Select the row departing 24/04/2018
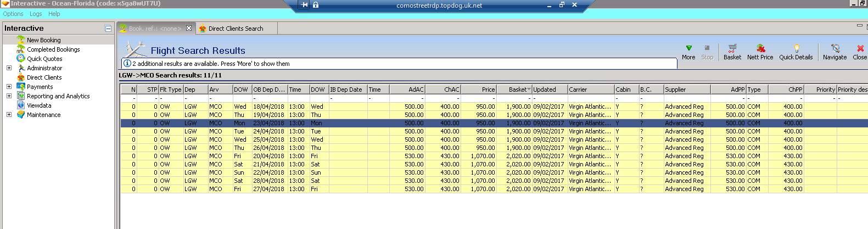 click(494, 131)
